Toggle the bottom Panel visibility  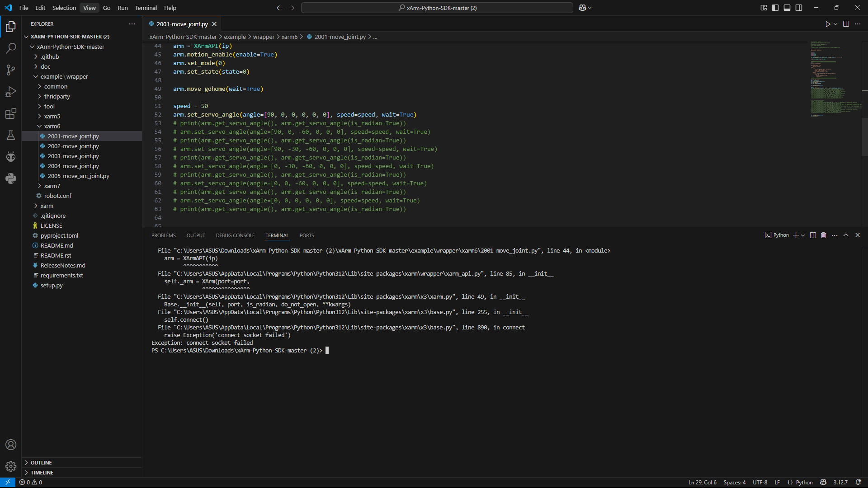pos(787,8)
